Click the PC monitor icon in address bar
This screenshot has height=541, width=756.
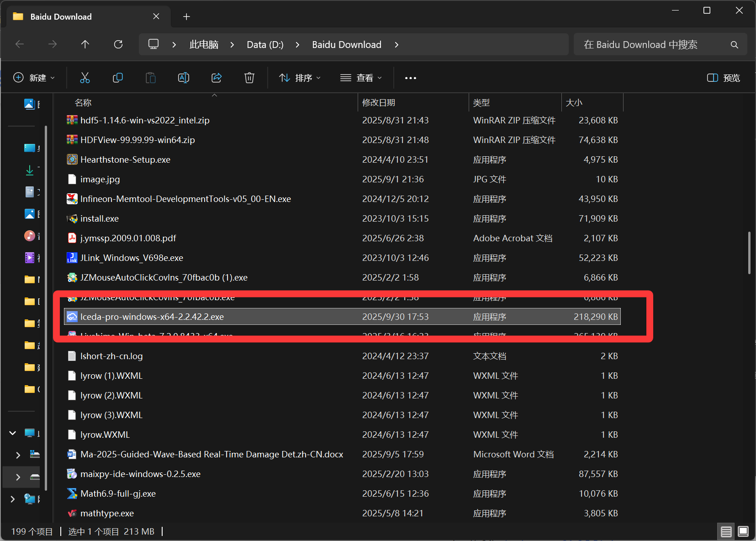coord(153,44)
